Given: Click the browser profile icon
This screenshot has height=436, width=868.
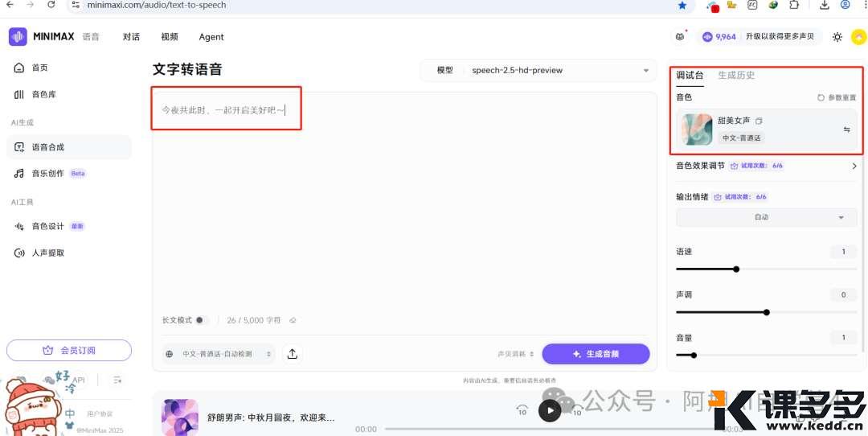Looking at the screenshot, I should [845, 5].
